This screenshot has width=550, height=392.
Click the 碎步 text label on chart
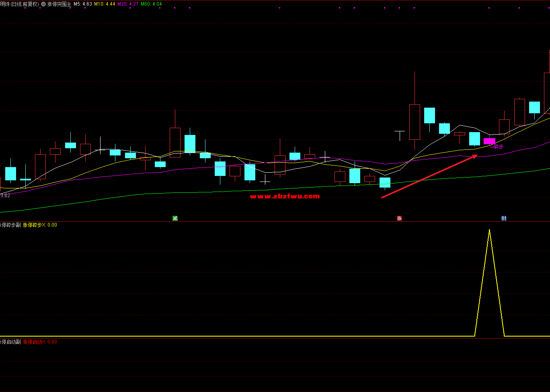click(499, 147)
